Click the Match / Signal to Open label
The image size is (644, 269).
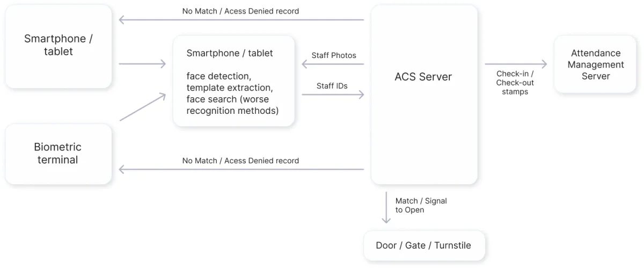tap(421, 205)
